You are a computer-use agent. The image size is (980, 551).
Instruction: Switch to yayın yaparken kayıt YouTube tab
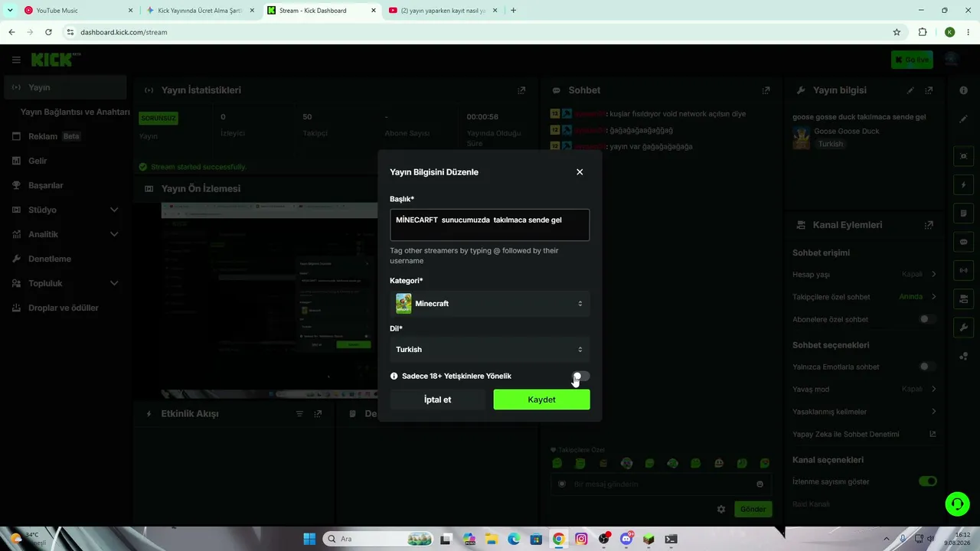click(443, 11)
